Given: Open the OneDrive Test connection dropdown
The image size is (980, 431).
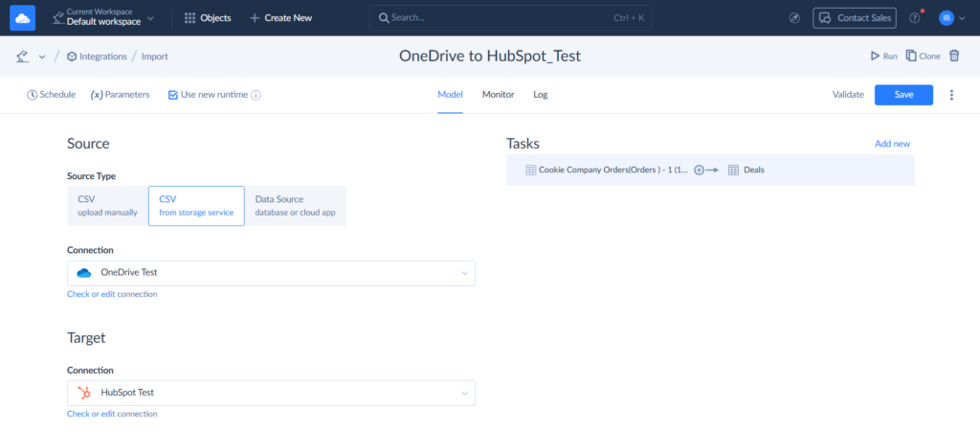Looking at the screenshot, I should (271, 273).
